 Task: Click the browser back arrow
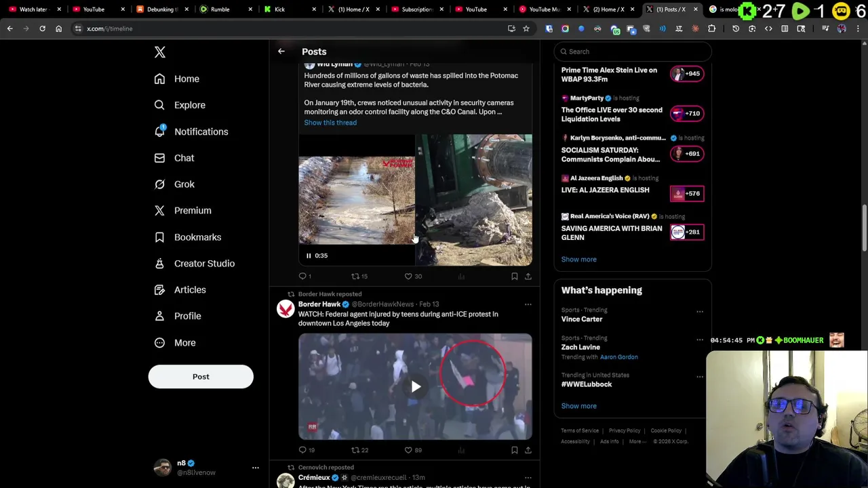tap(9, 28)
